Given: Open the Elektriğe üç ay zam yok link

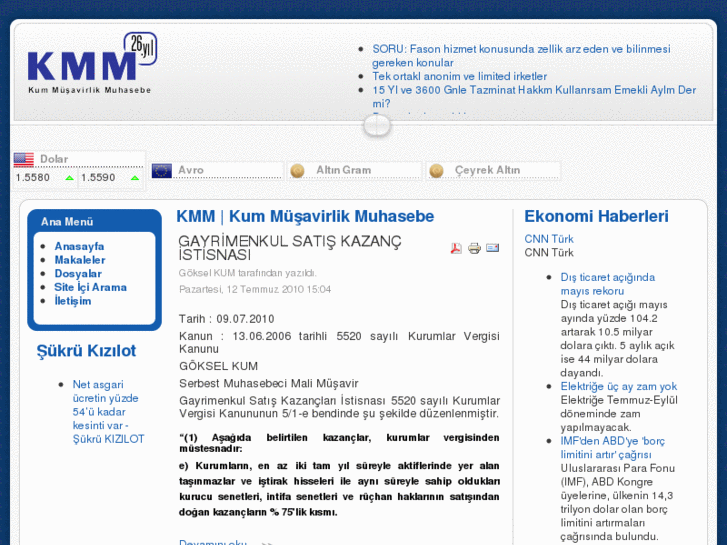Looking at the screenshot, I should coord(619,386).
